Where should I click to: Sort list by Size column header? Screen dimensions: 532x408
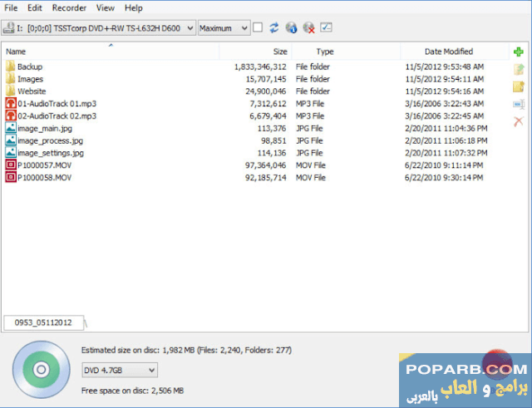coord(280,52)
